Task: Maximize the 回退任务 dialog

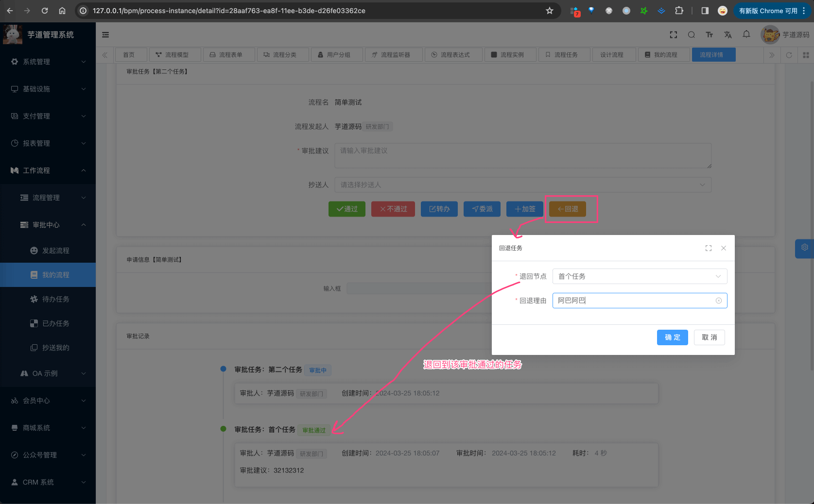Action: point(708,248)
